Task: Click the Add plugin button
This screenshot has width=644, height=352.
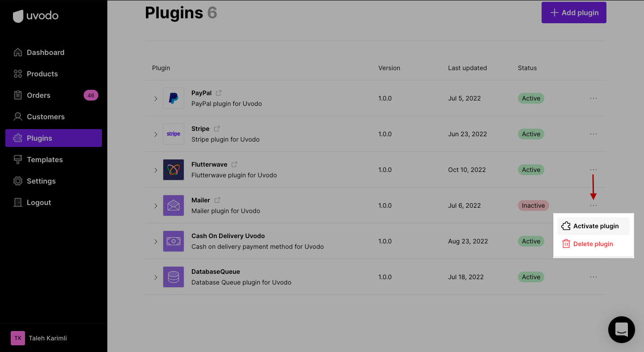Action: pos(574,13)
